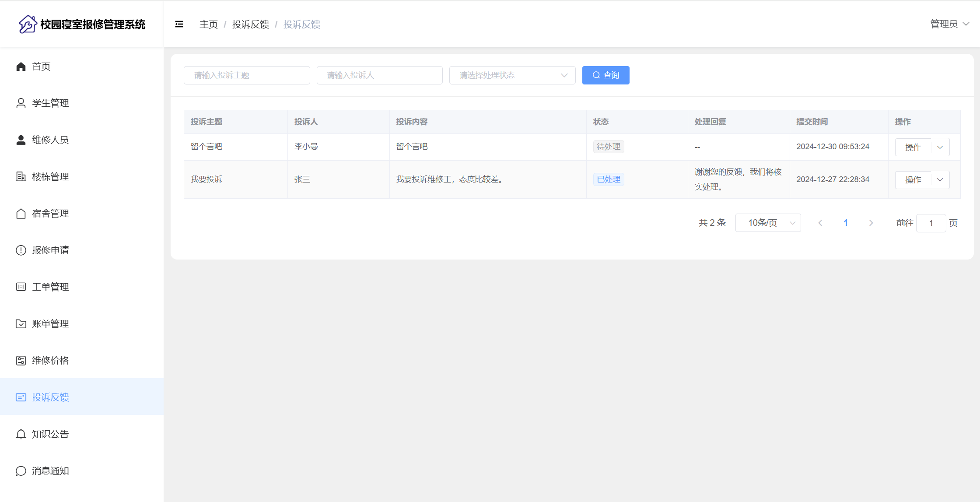Open 账单管理 in the sidebar
Image resolution: width=980 pixels, height=502 pixels.
[x=50, y=324]
